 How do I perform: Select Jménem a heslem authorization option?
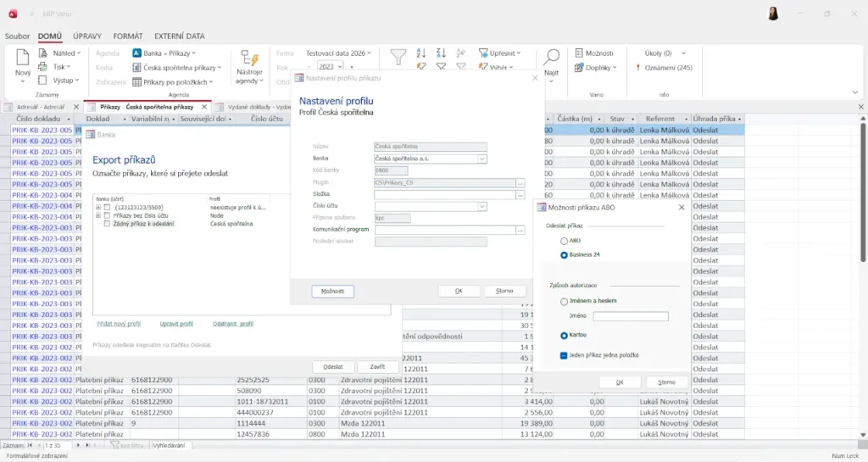tap(565, 301)
